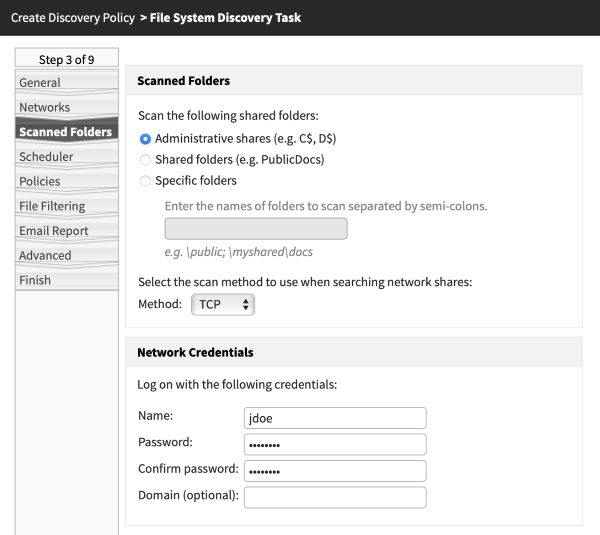600x535 pixels.
Task: Click the Name field containing jdoe
Action: (x=335, y=418)
